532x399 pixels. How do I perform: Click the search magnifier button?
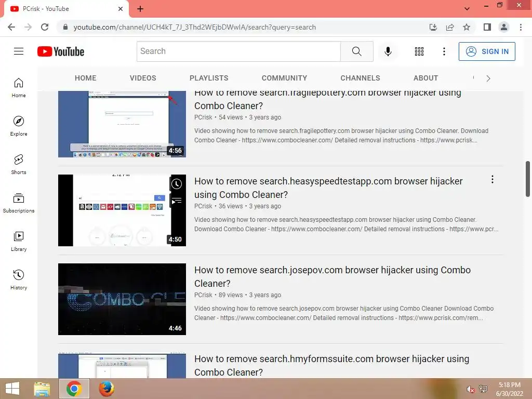pyautogui.click(x=356, y=51)
